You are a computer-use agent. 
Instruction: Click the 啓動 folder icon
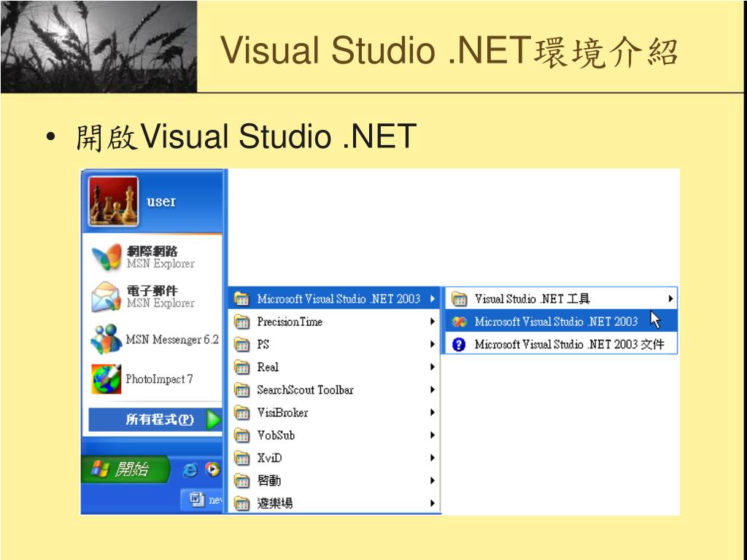242,481
